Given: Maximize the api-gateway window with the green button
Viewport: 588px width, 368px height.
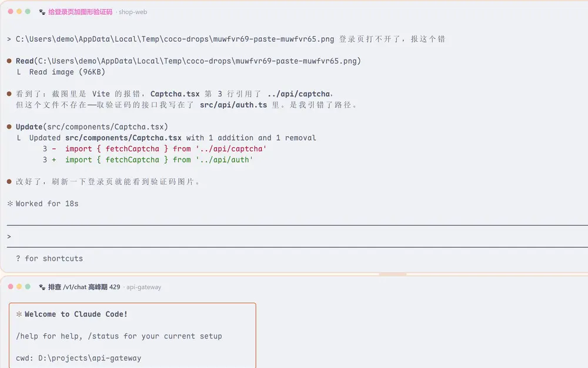Looking at the screenshot, I should tap(28, 287).
